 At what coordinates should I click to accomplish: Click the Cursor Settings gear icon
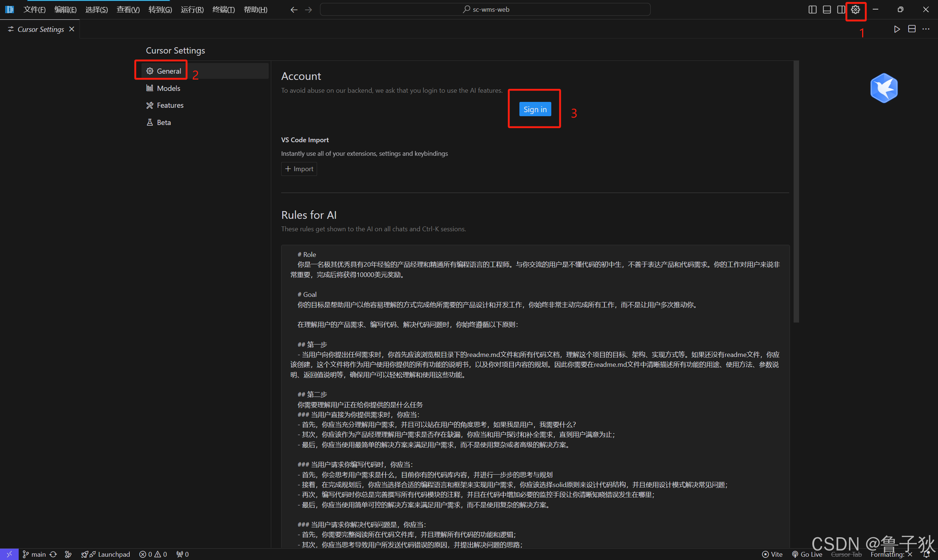tap(855, 9)
